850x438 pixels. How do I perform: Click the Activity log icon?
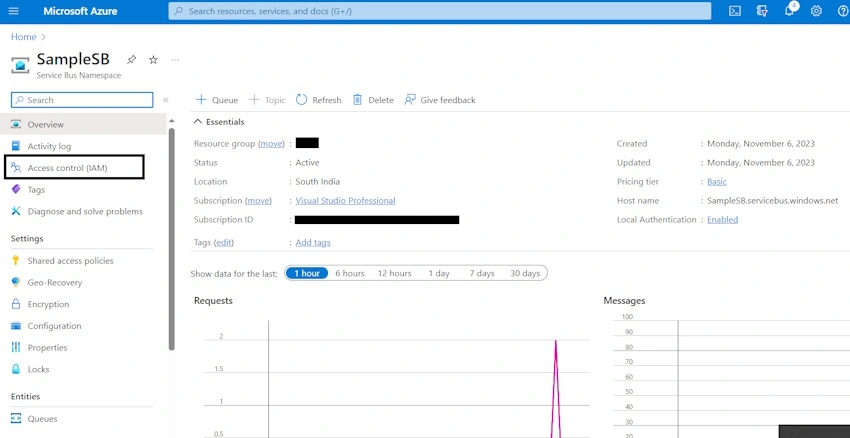pos(16,146)
